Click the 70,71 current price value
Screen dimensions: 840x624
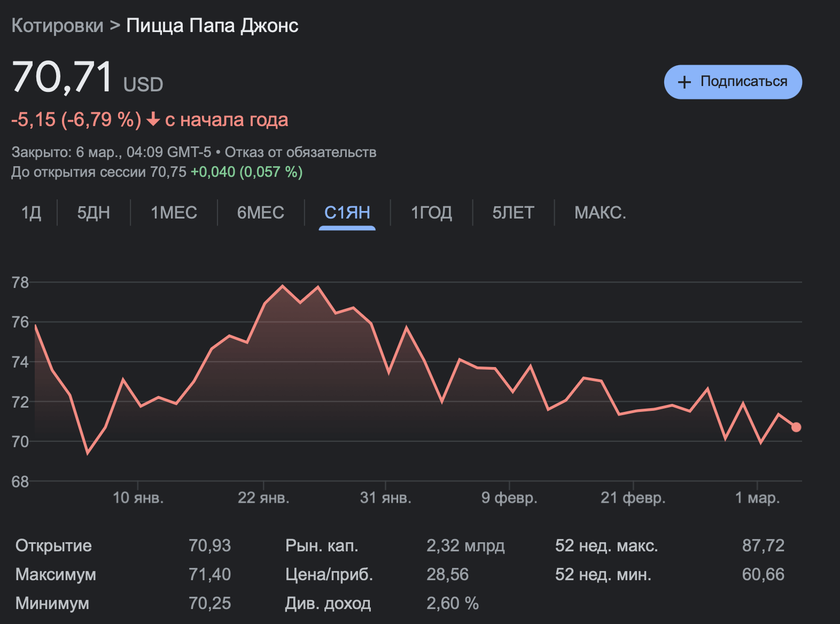[x=63, y=77]
